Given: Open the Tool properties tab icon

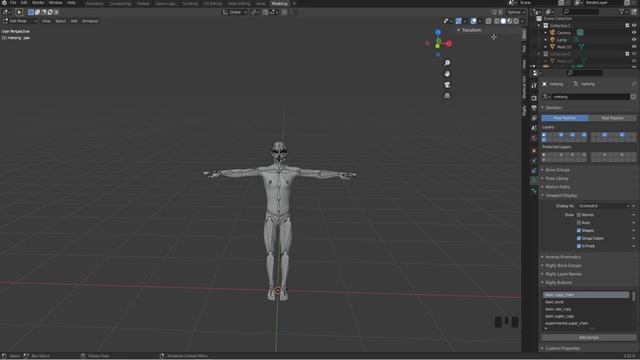Looking at the screenshot, I should 534,86.
